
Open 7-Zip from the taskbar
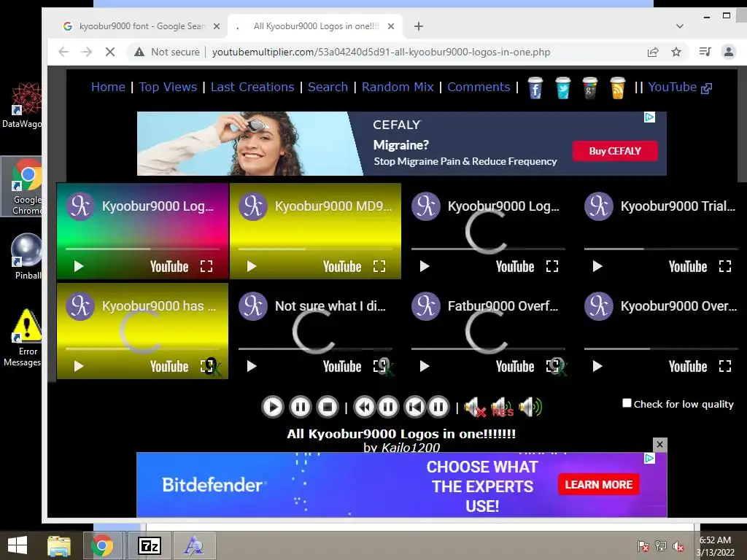[x=149, y=545]
